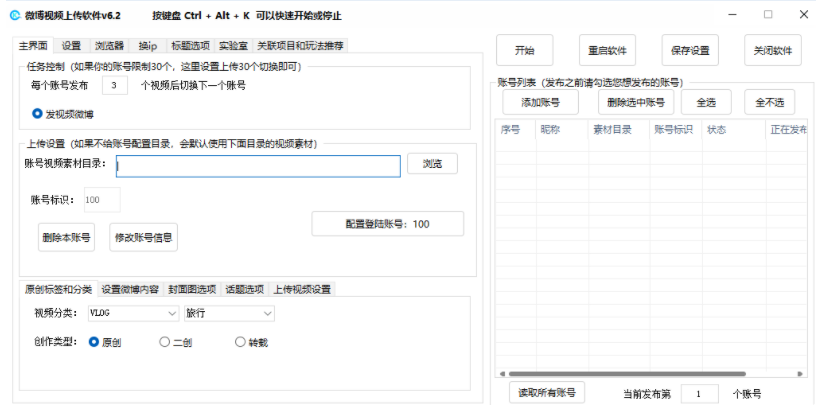Image resolution: width=820 pixels, height=410 pixels.
Task: Click the 读取所有账号 button
Action: point(546,393)
